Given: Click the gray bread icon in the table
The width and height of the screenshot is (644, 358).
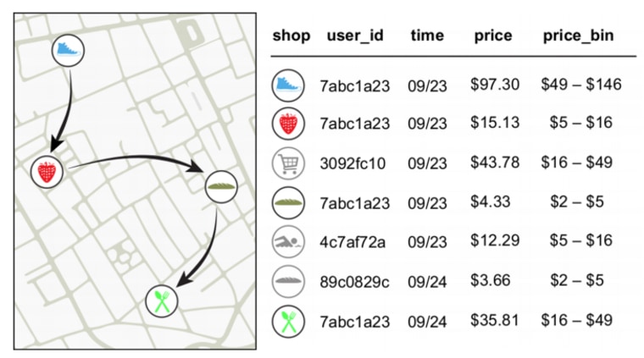Looking at the screenshot, I should [x=288, y=281].
